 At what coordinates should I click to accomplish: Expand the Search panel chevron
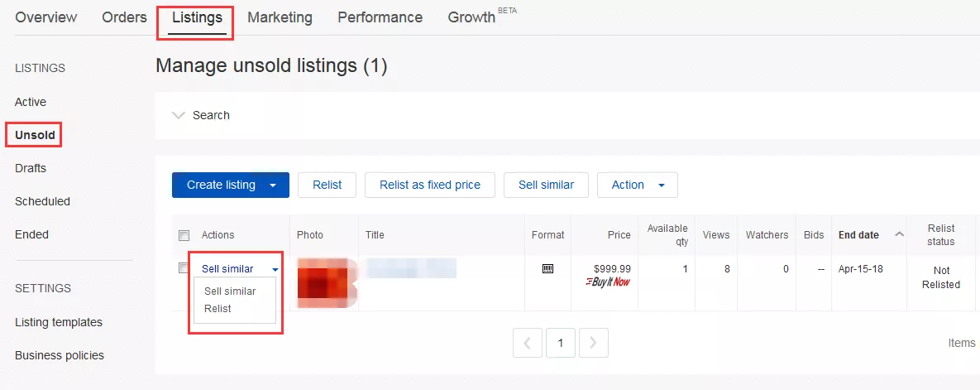tap(179, 115)
